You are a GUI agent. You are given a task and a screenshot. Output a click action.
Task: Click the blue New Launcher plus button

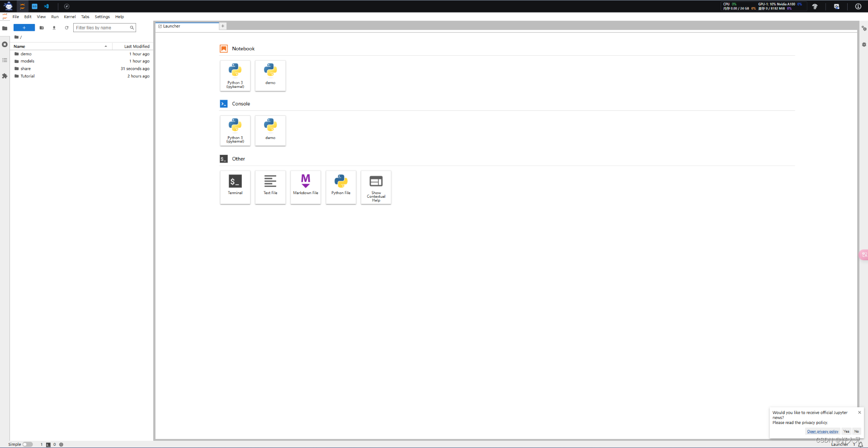24,28
